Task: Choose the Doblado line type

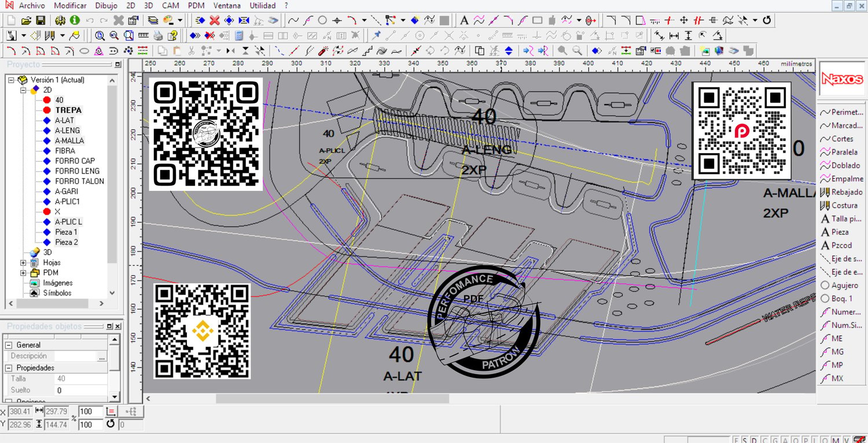Action: [841, 165]
